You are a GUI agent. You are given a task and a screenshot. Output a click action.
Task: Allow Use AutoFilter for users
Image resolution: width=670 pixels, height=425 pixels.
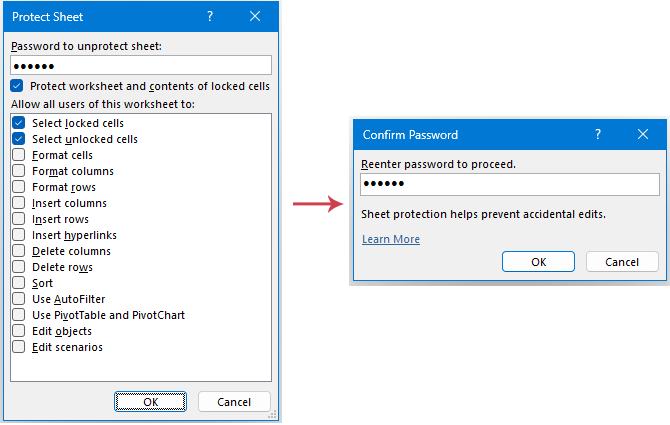[x=19, y=299]
